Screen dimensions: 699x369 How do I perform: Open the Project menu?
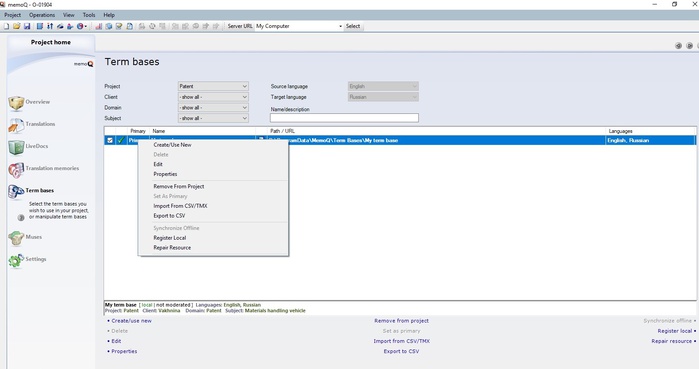click(12, 15)
